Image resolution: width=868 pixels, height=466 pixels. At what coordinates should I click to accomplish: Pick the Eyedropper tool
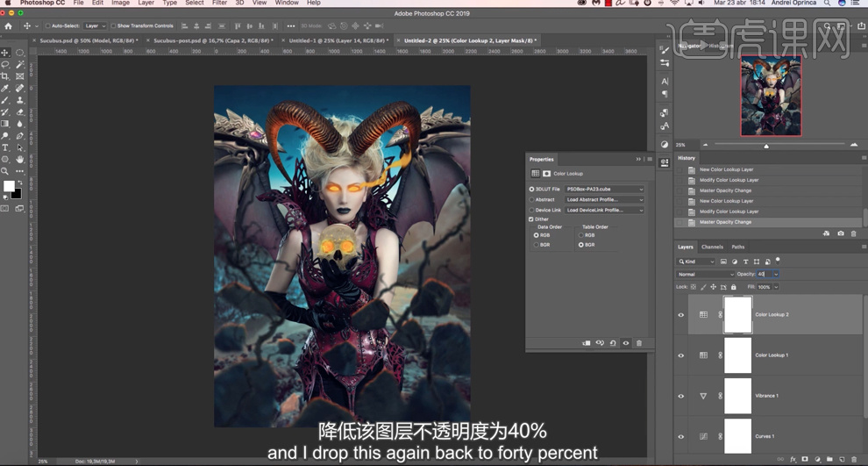pyautogui.click(x=6, y=89)
